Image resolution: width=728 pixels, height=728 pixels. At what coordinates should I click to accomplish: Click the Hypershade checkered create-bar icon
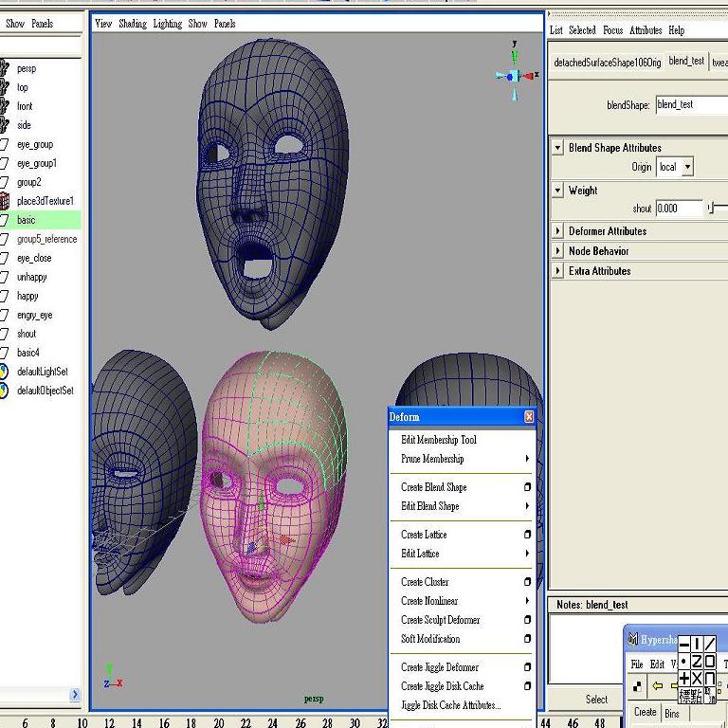637,686
